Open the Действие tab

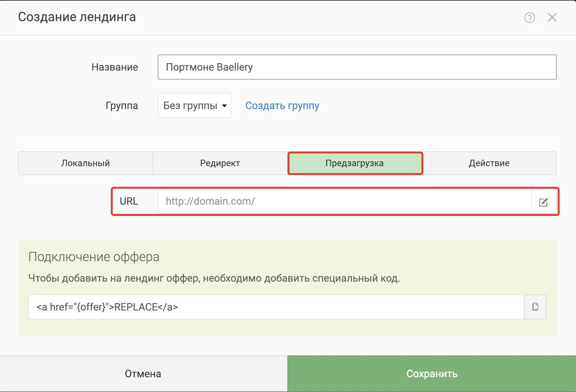click(x=489, y=163)
